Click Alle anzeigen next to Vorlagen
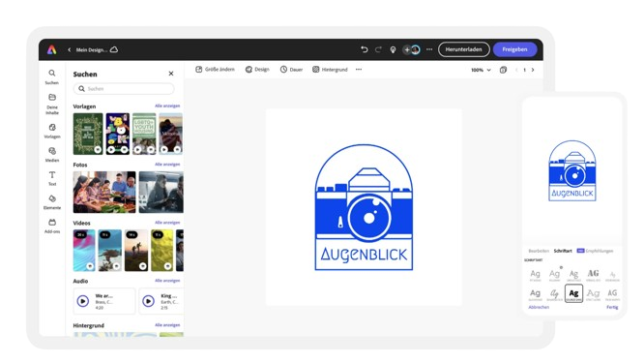Image resolution: width=644 pixels, height=363 pixels. pos(167,106)
